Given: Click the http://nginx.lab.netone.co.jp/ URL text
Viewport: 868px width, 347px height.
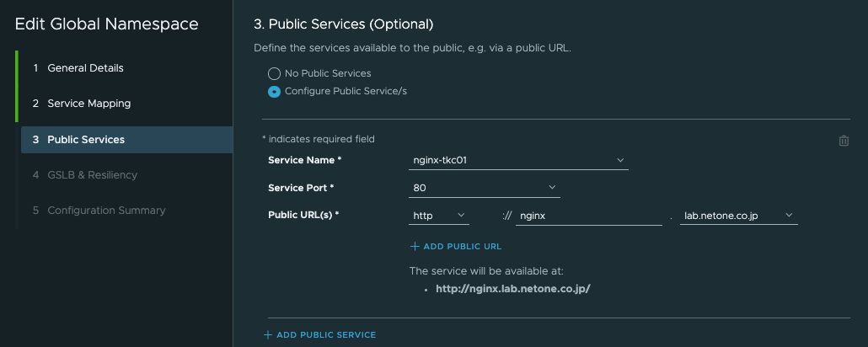Looking at the screenshot, I should (513, 289).
